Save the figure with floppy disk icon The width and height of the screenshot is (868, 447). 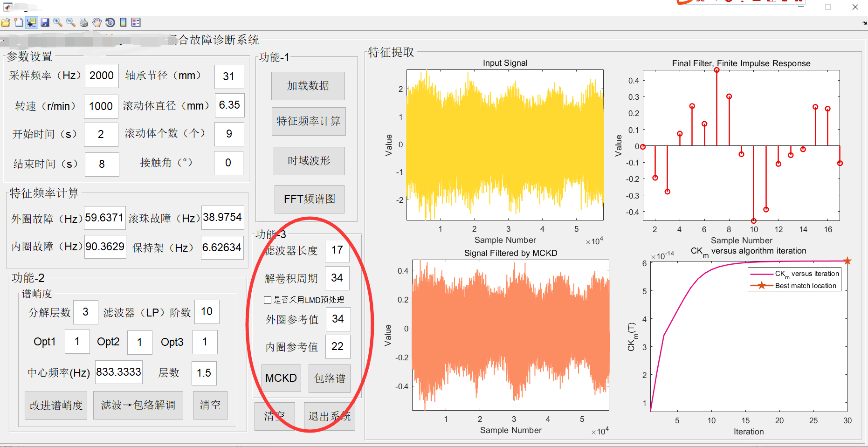45,22
